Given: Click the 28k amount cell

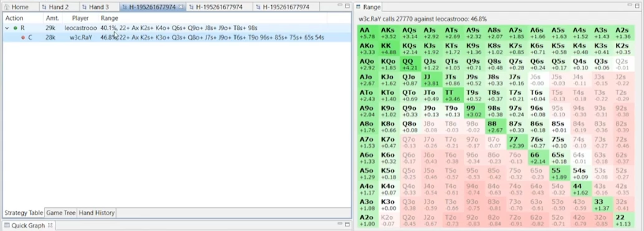Looking at the screenshot, I should [x=50, y=37].
